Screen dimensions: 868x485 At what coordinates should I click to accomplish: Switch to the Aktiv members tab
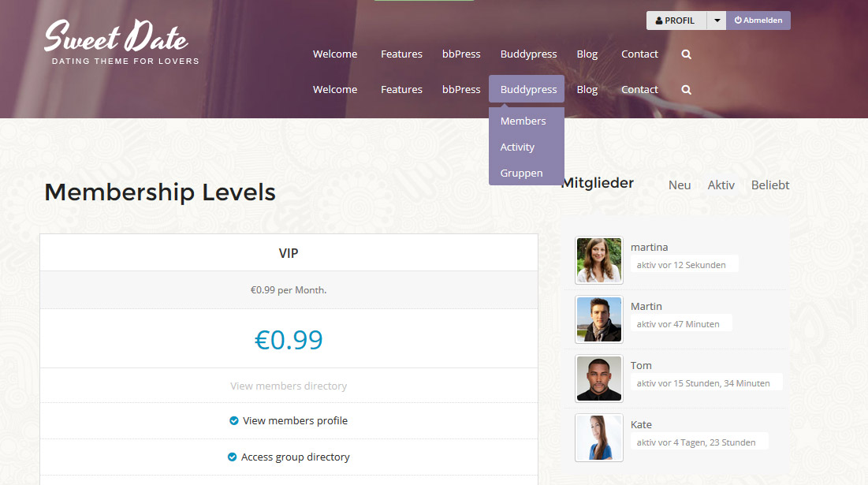pos(721,185)
